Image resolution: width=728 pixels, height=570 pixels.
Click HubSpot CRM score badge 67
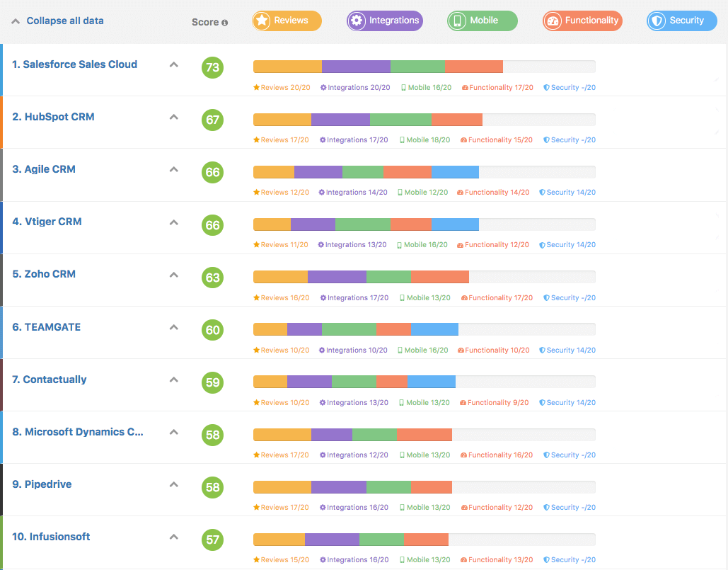coord(213,120)
